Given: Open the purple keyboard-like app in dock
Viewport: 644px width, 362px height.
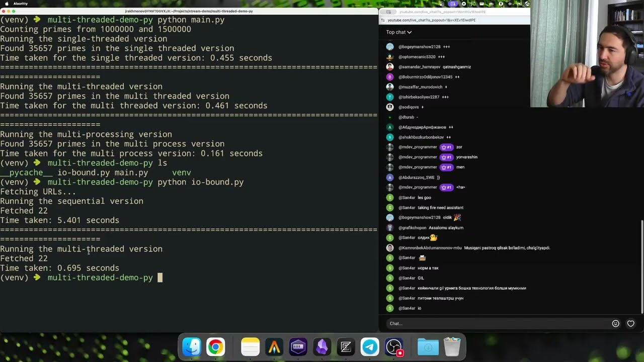Looking at the screenshot, I should [x=298, y=347].
